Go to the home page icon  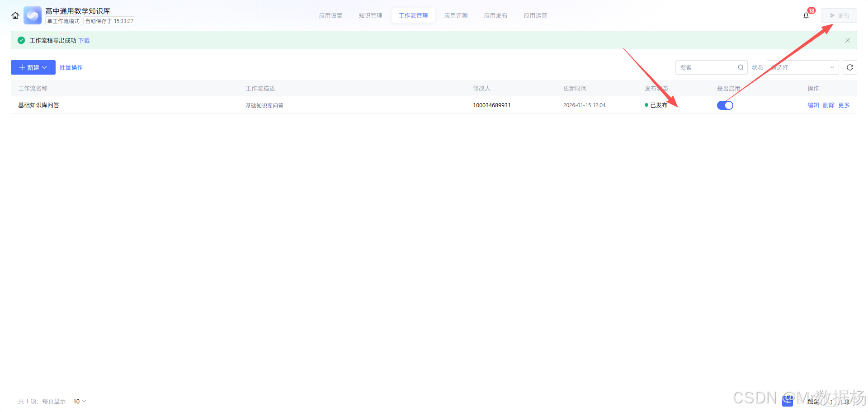(x=15, y=16)
